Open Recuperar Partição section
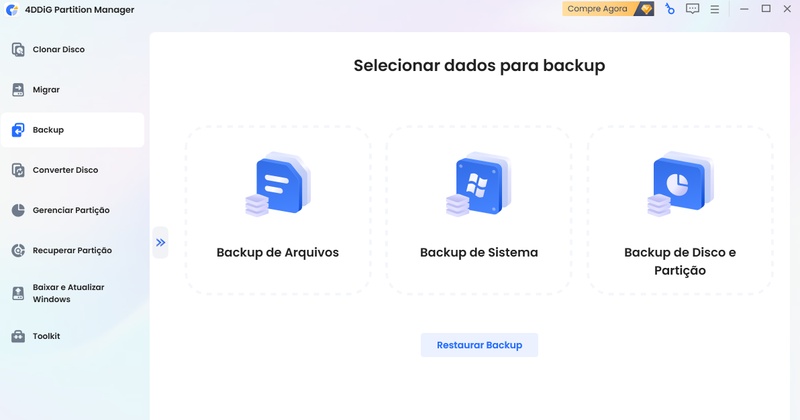This screenshot has width=800, height=420. click(72, 251)
